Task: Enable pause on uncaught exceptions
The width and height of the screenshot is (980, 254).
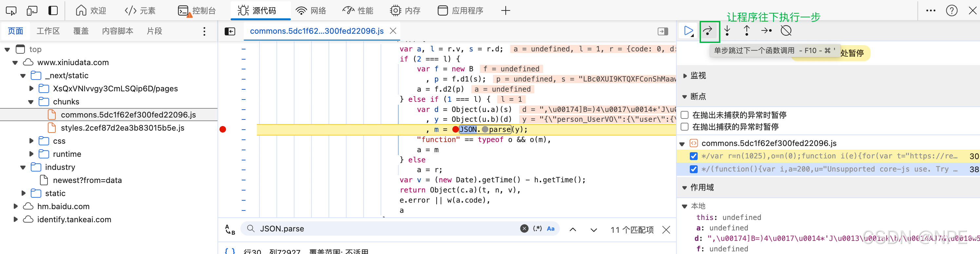Action: click(685, 115)
